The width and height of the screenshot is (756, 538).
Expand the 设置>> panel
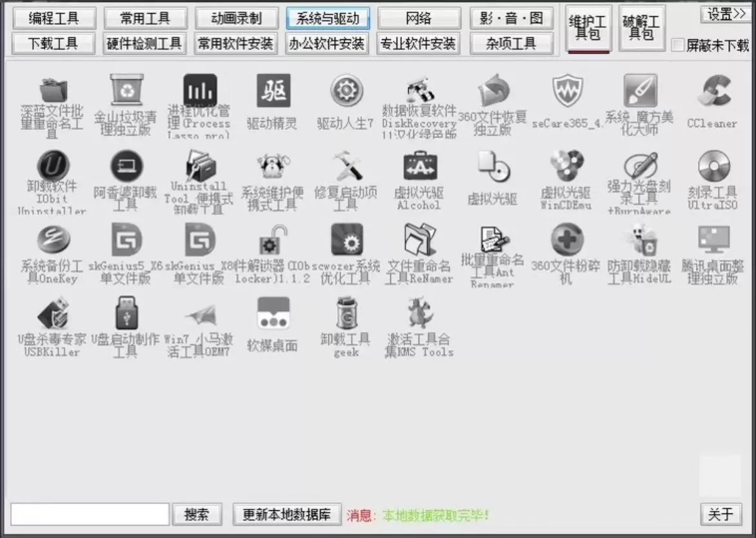coord(725,14)
